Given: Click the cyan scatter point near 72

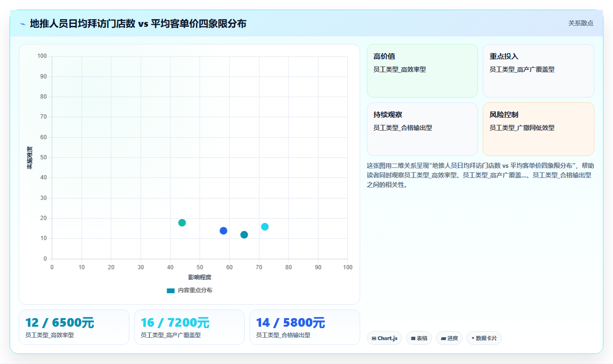Looking at the screenshot, I should pyautogui.click(x=265, y=227).
